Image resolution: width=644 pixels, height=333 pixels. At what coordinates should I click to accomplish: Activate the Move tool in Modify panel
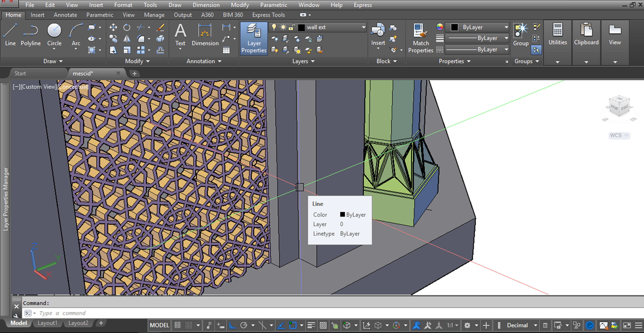(x=113, y=27)
